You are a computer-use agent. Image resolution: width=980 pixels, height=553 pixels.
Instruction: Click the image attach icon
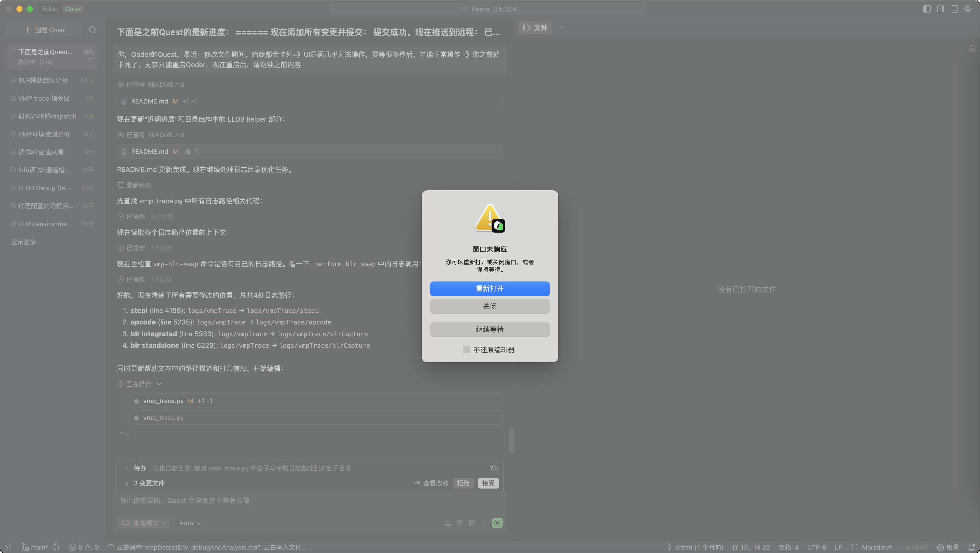[472, 523]
